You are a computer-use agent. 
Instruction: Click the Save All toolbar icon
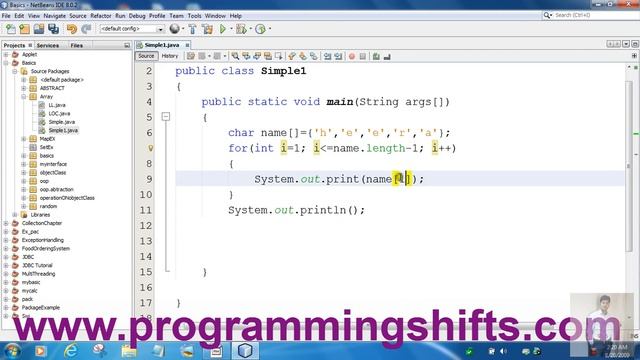point(53,29)
